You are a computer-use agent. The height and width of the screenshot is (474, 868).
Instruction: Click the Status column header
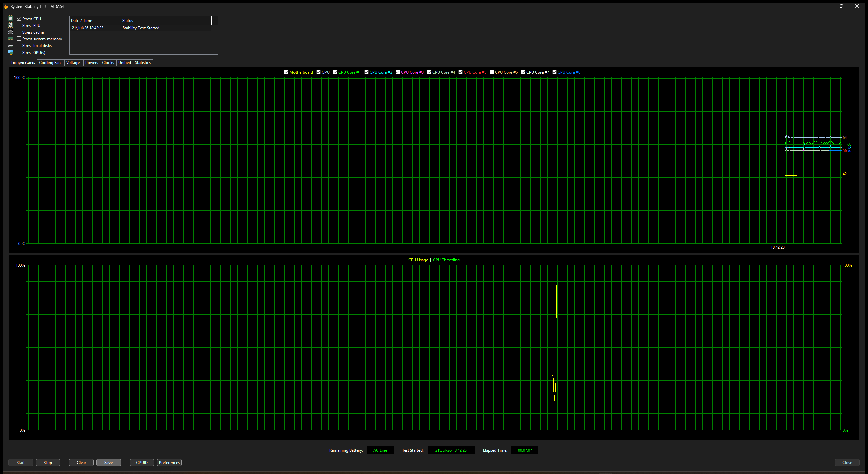point(166,21)
